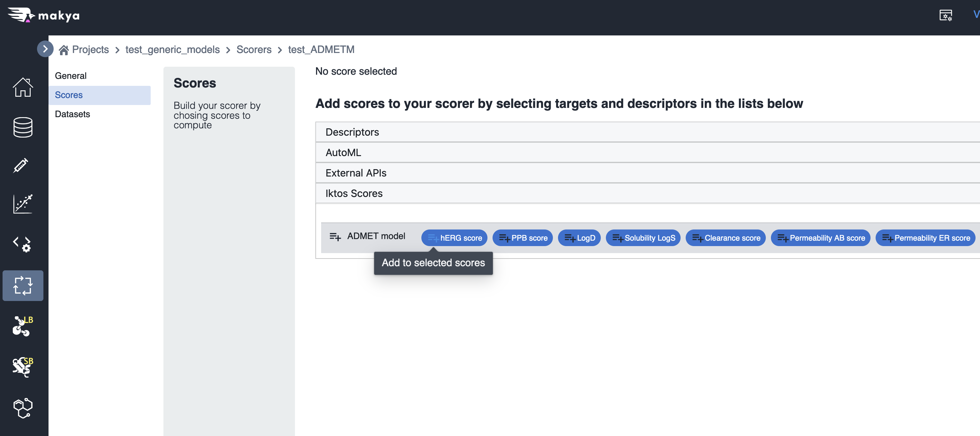Screen dimensions: 980x436
Task: Select the LB molecule icon
Action: [23, 326]
